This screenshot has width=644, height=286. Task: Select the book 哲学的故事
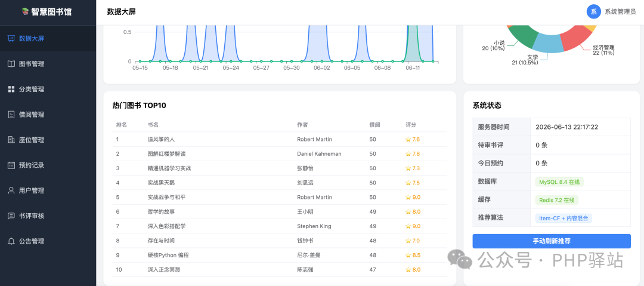(161, 211)
